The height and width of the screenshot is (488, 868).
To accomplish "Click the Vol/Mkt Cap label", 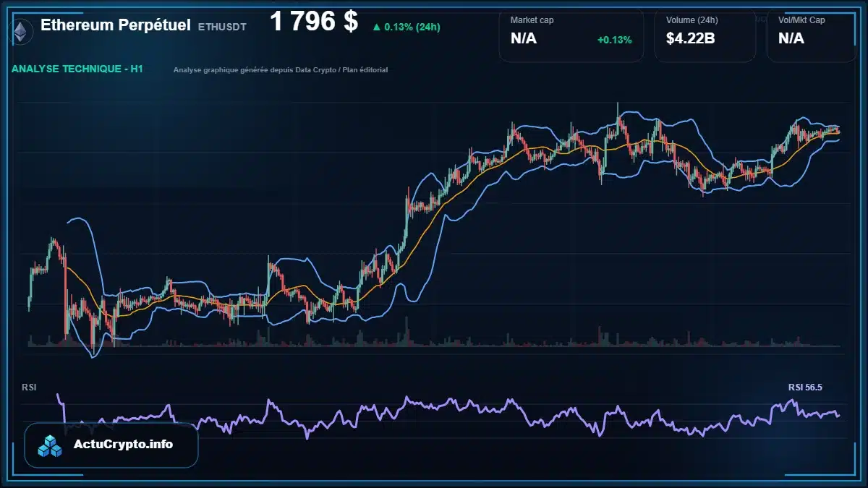I will point(801,20).
